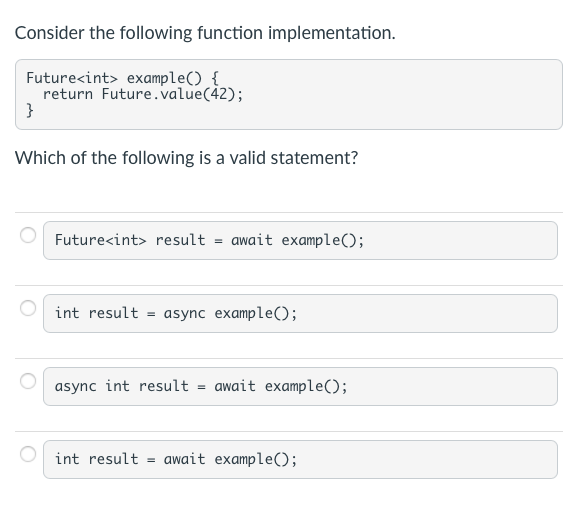The height and width of the screenshot is (516, 570).
Task: Mark radio for "int result = await example();"
Action: pos(28,454)
